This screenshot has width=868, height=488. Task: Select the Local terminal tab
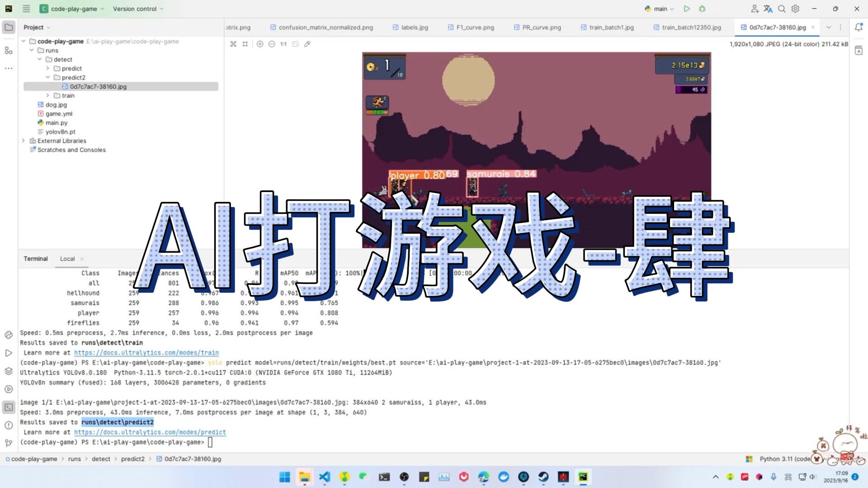click(67, 259)
